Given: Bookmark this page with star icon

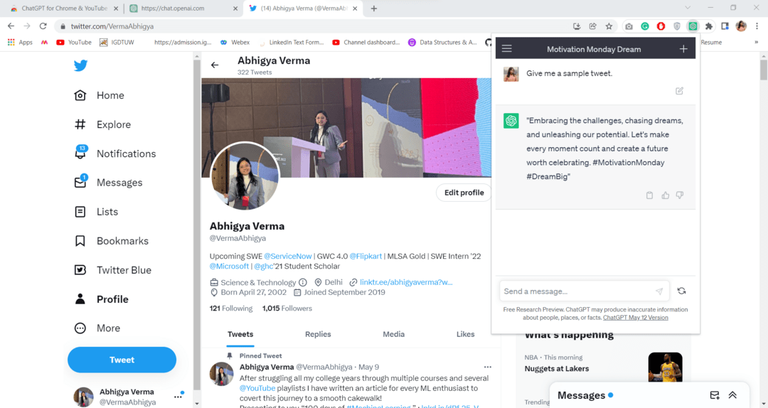Looking at the screenshot, I should pyautogui.click(x=609, y=26).
